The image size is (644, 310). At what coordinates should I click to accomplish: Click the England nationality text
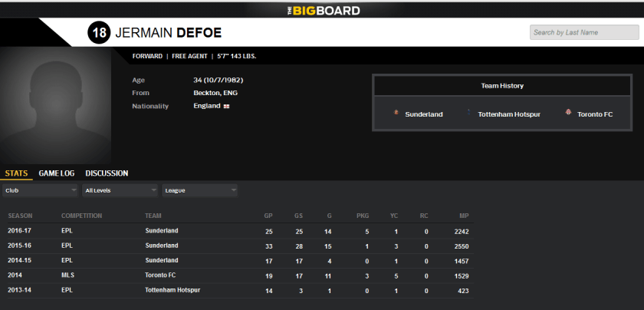coord(207,106)
